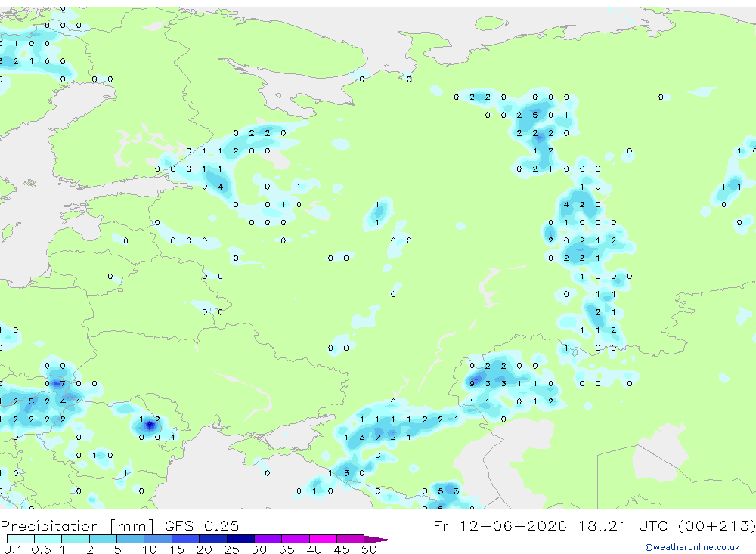Click the '35' legend scale label
This screenshot has height=554, width=756.
[x=287, y=549]
